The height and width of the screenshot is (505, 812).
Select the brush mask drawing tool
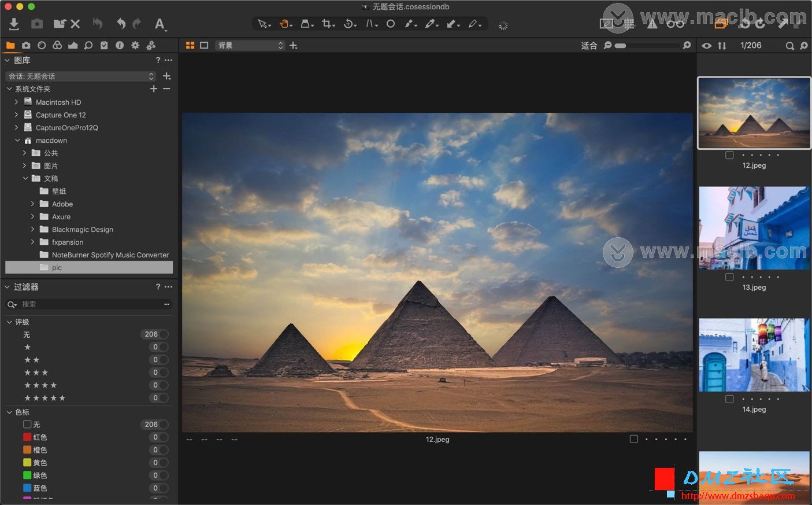[410, 24]
